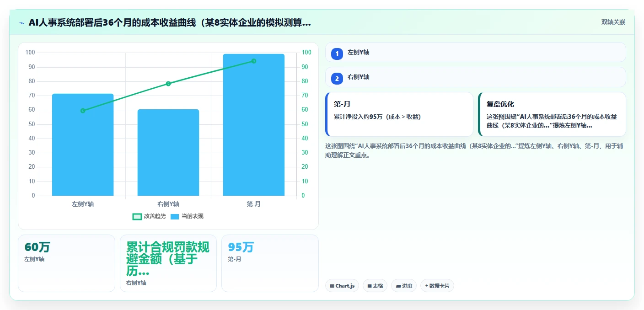Click the 左侧Y轴 bar in chart
Viewport: 644px width, 310px height.
pos(83,144)
